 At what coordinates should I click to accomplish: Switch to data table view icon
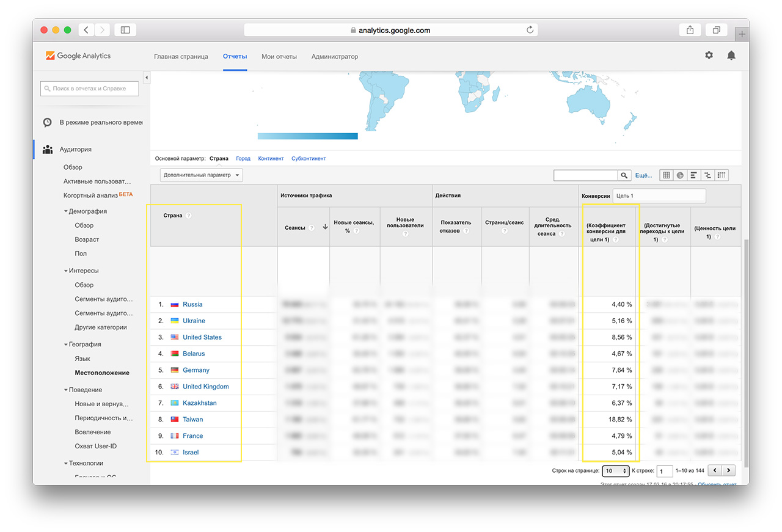pyautogui.click(x=667, y=175)
